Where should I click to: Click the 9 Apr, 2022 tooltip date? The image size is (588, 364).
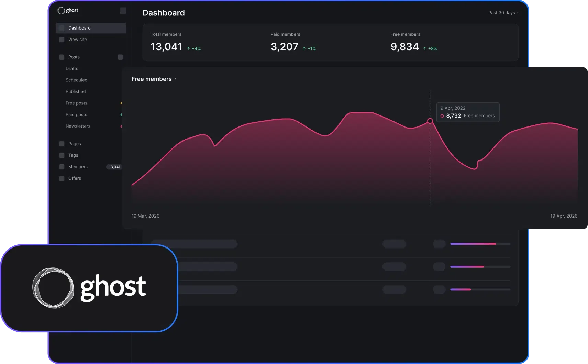453,108
